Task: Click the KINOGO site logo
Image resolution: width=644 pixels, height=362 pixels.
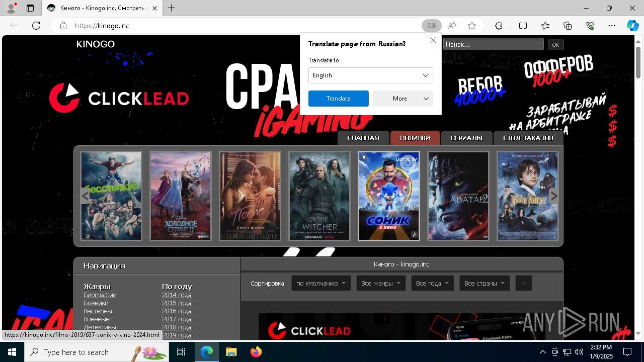Action: (x=96, y=44)
